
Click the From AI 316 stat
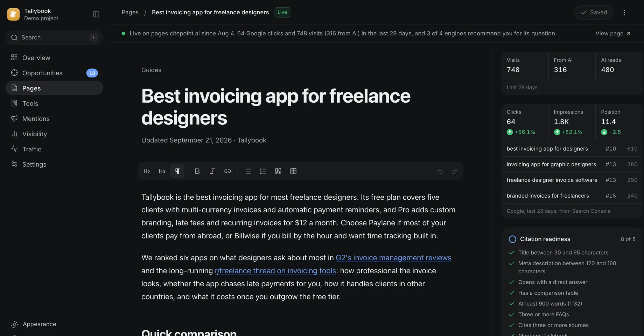click(572, 66)
